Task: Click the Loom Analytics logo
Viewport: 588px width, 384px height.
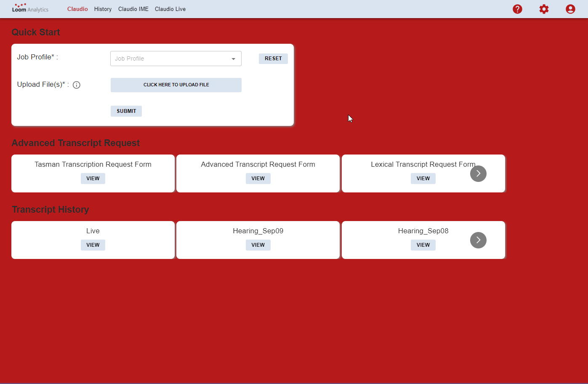Action: point(30,8)
